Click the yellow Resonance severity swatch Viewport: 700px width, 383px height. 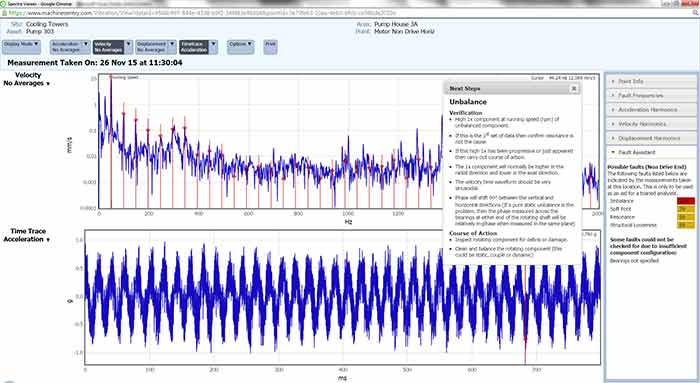[x=686, y=217]
